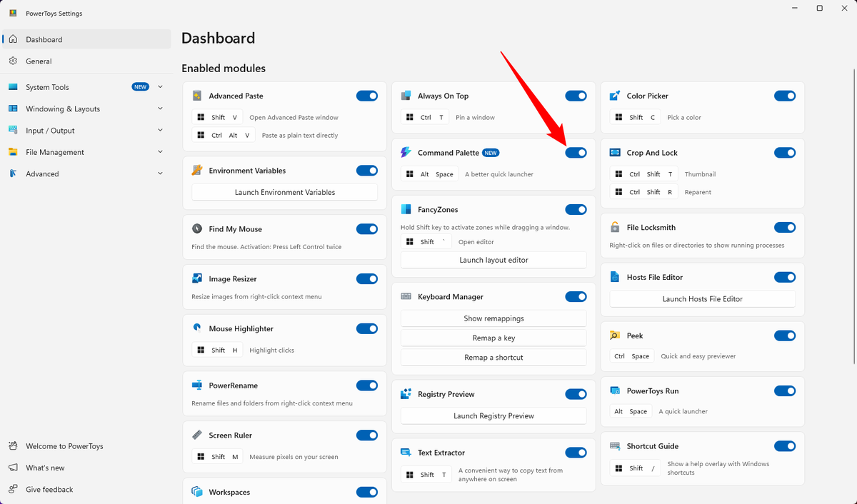Toggle the Image Resizer module off

pos(367,279)
